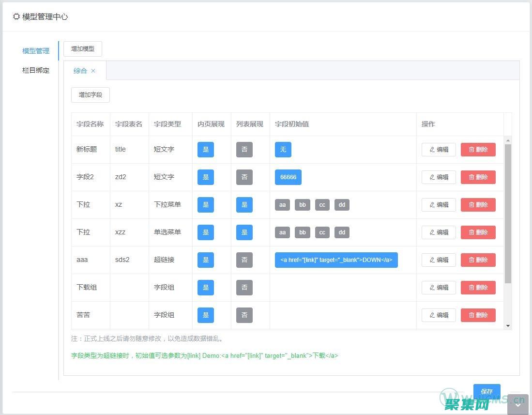Screen dimensions: 532x415
Task: Click the bottom-right chevron down button
Action: [x=517, y=405]
